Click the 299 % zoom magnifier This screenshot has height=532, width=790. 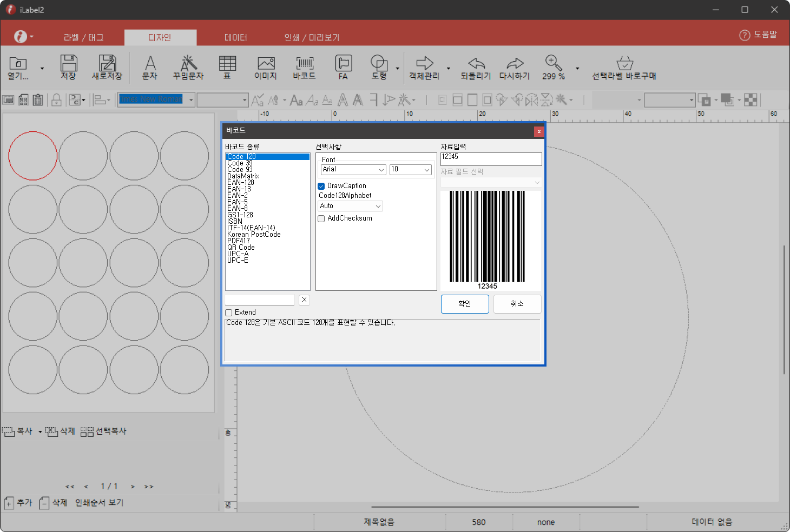[x=554, y=63]
